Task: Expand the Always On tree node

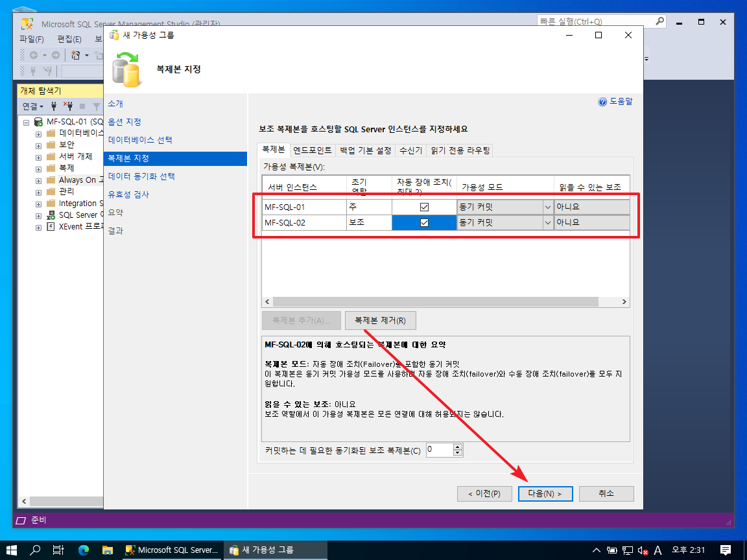Action: [x=39, y=180]
